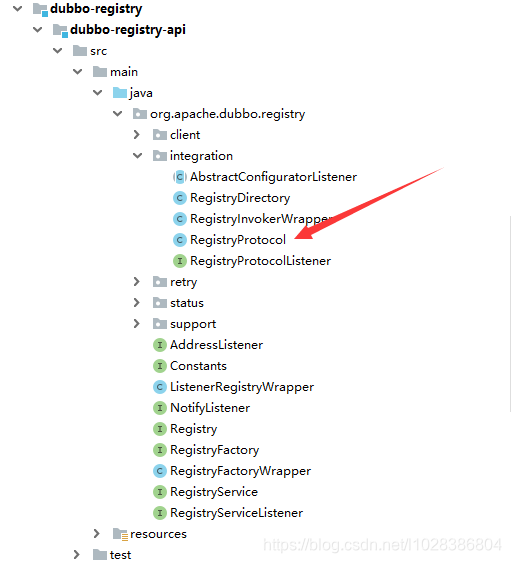Image resolution: width=511 pixels, height=563 pixels.
Task: Click the Registry interface icon
Action: [160, 429]
